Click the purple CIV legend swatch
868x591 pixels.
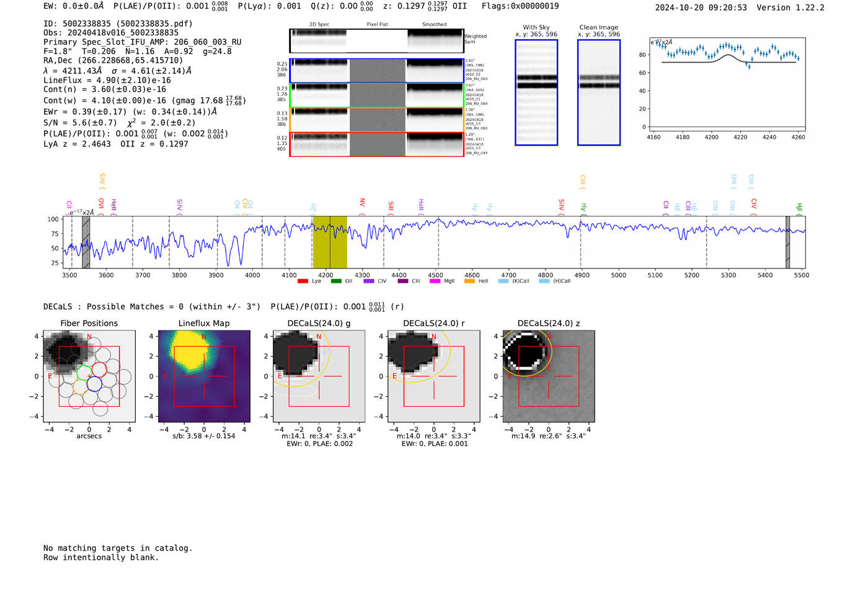(x=369, y=281)
